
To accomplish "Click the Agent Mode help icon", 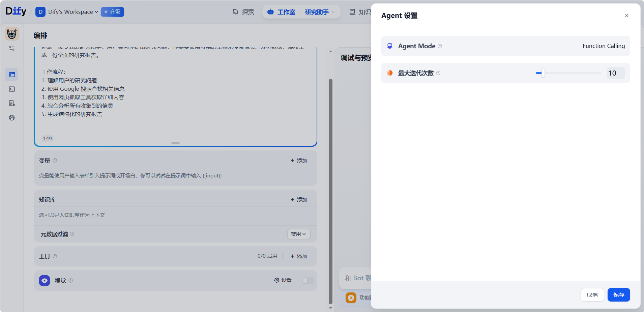I will [x=440, y=46].
